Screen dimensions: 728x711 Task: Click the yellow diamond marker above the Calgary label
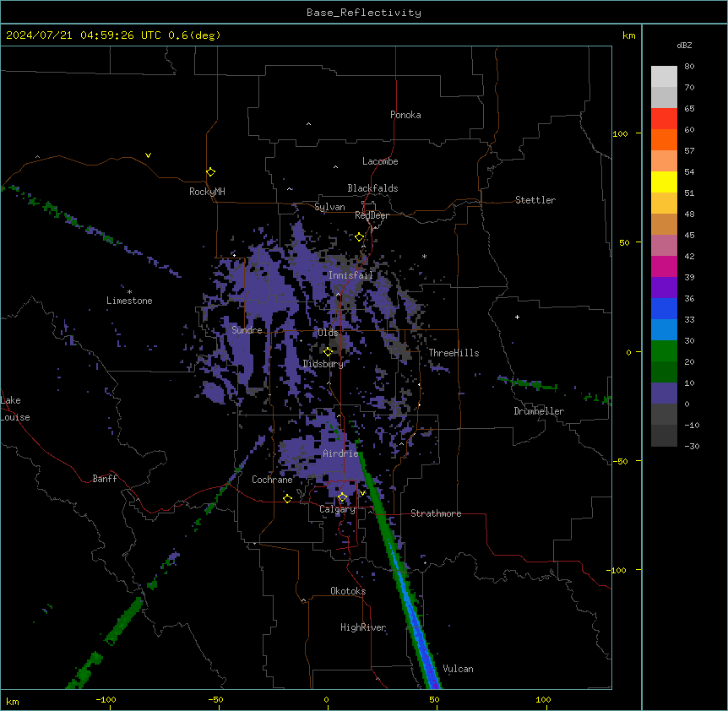[342, 497]
